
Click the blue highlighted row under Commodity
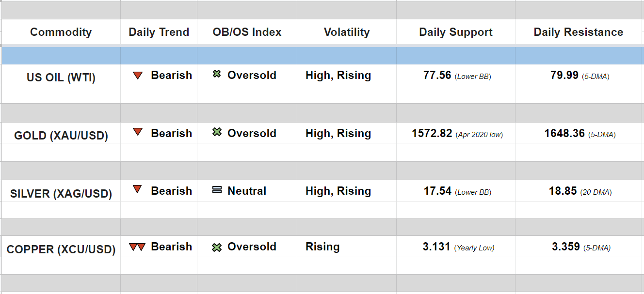tap(61, 56)
